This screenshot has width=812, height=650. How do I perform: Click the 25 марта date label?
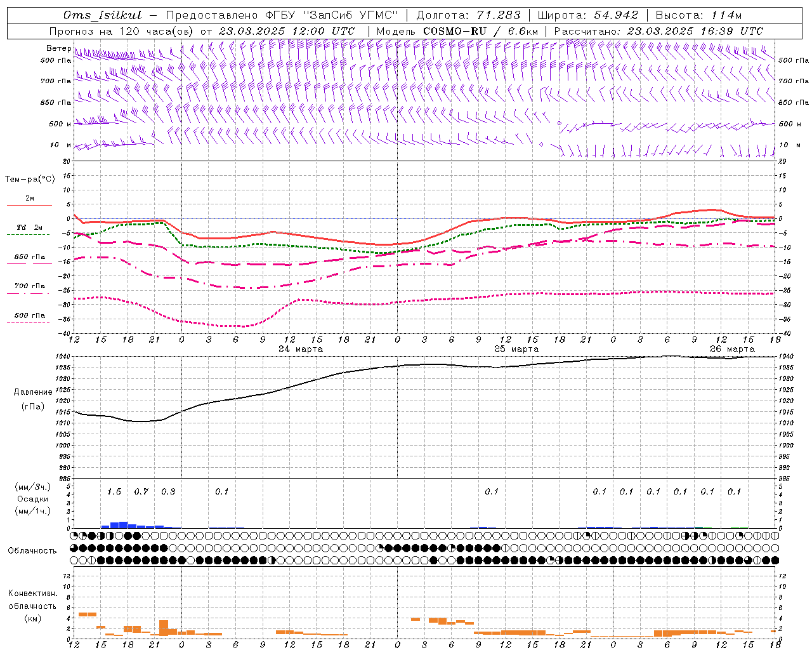pyautogui.click(x=516, y=349)
